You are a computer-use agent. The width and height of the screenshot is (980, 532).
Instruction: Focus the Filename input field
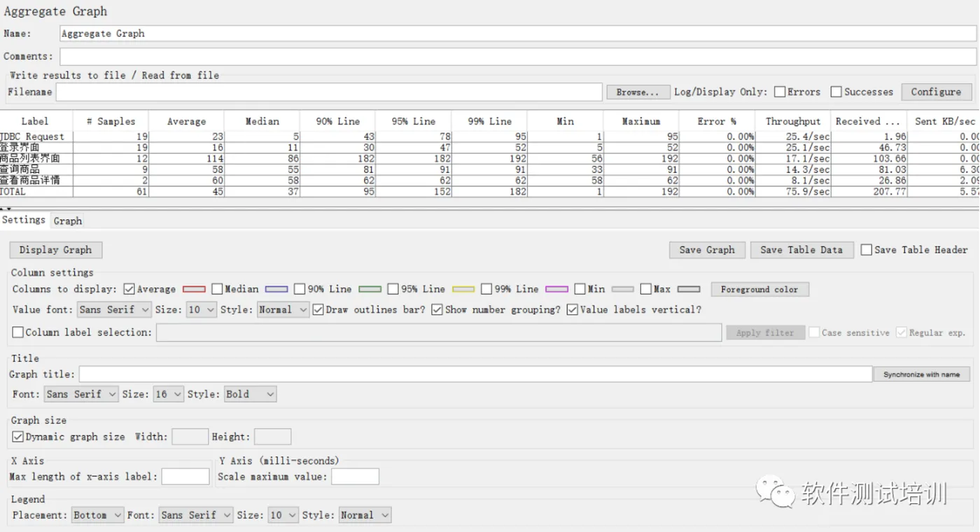[x=329, y=92]
